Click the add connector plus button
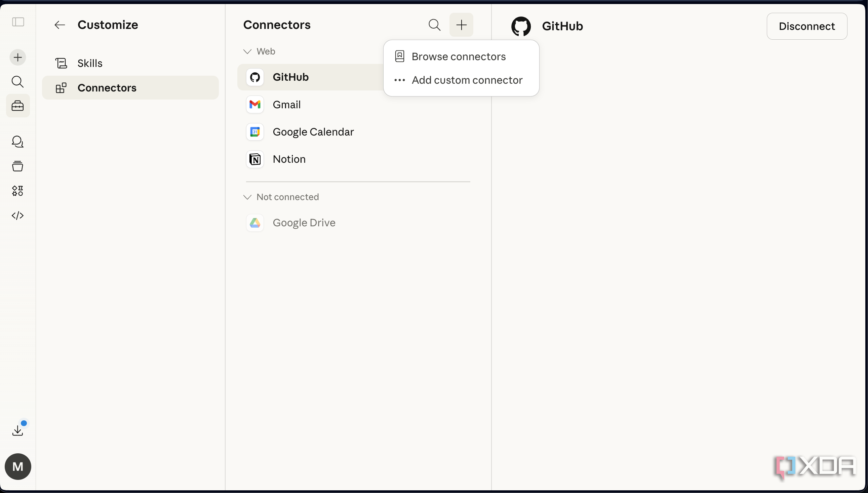Screen dimensions: 868x493 pyautogui.click(x=461, y=25)
